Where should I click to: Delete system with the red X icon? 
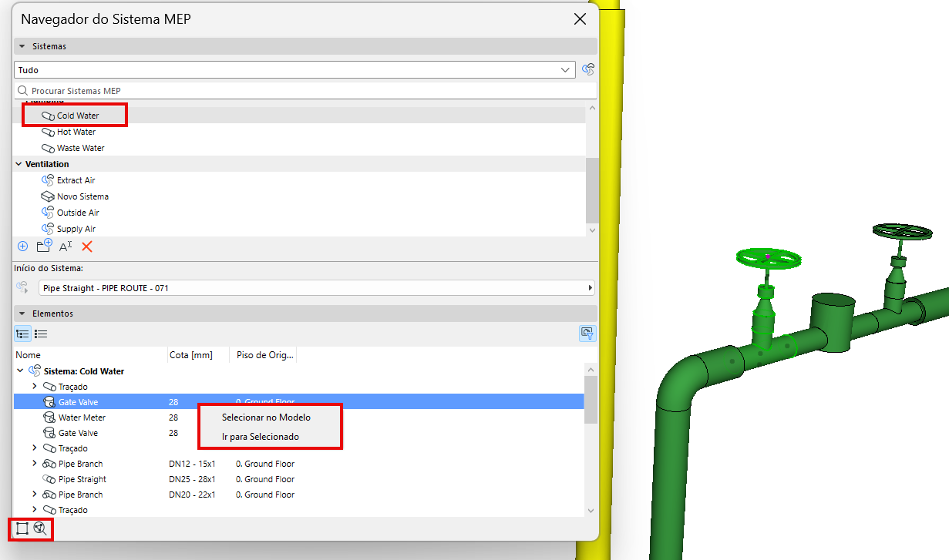tap(87, 246)
